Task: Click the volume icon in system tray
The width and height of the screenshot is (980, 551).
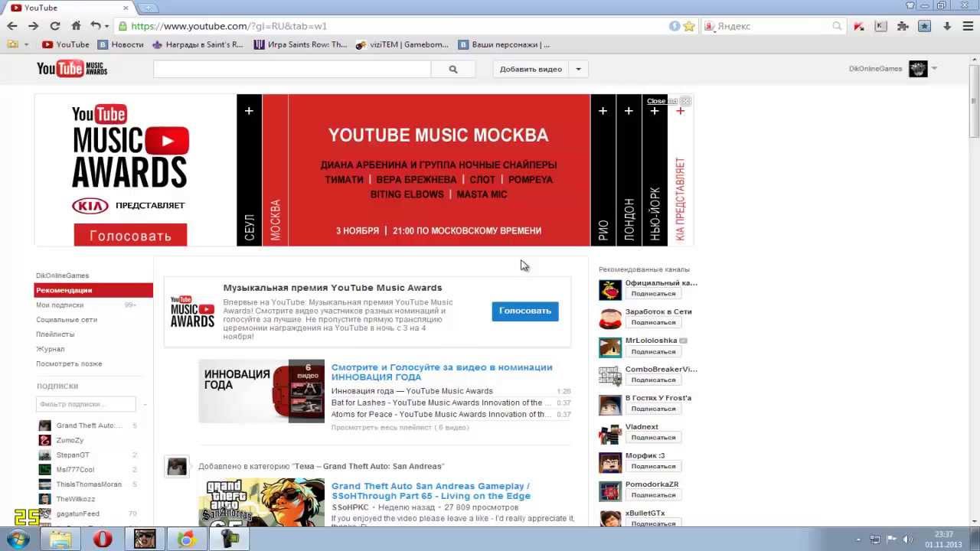Action: click(909, 540)
